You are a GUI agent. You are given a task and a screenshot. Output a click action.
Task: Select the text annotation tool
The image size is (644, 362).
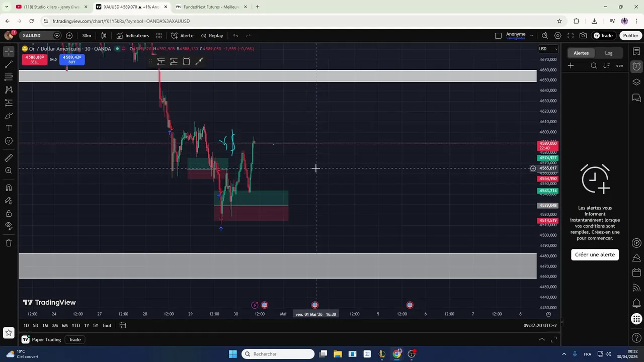click(x=9, y=128)
